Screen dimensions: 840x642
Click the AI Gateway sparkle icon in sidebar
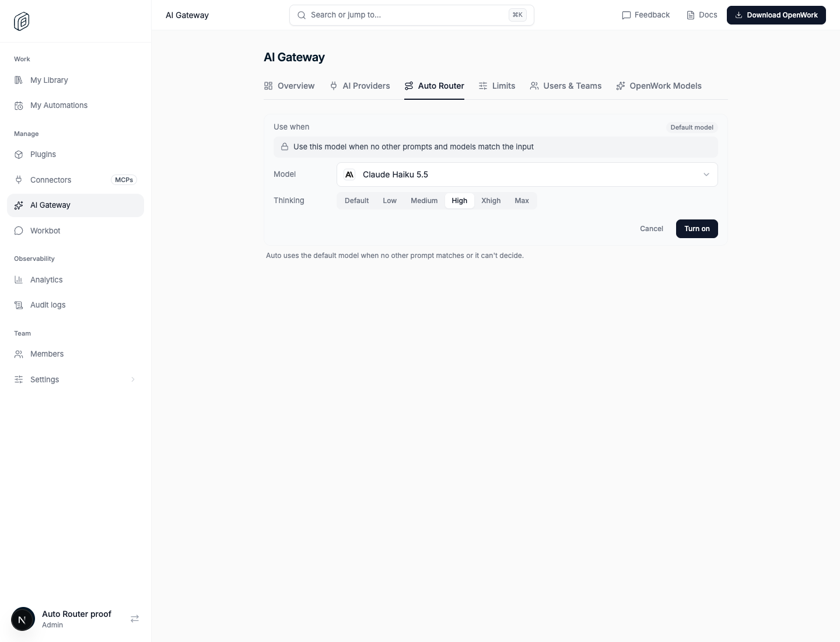coord(19,205)
